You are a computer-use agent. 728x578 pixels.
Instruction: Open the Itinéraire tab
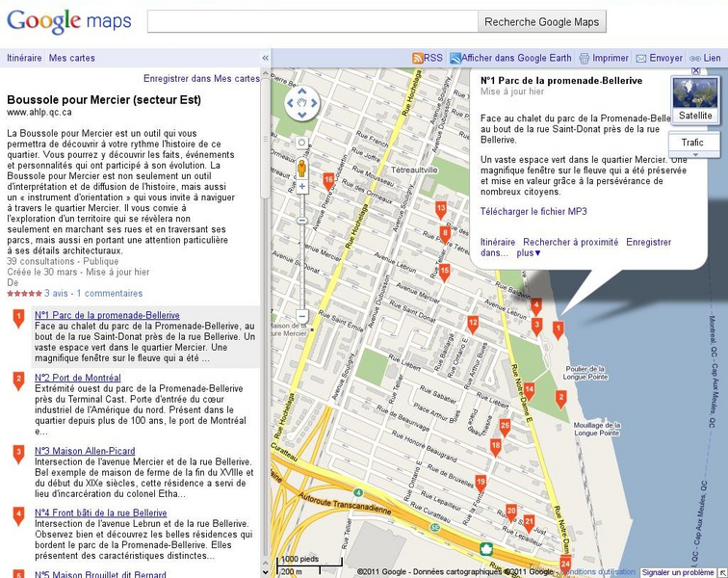coord(24,58)
